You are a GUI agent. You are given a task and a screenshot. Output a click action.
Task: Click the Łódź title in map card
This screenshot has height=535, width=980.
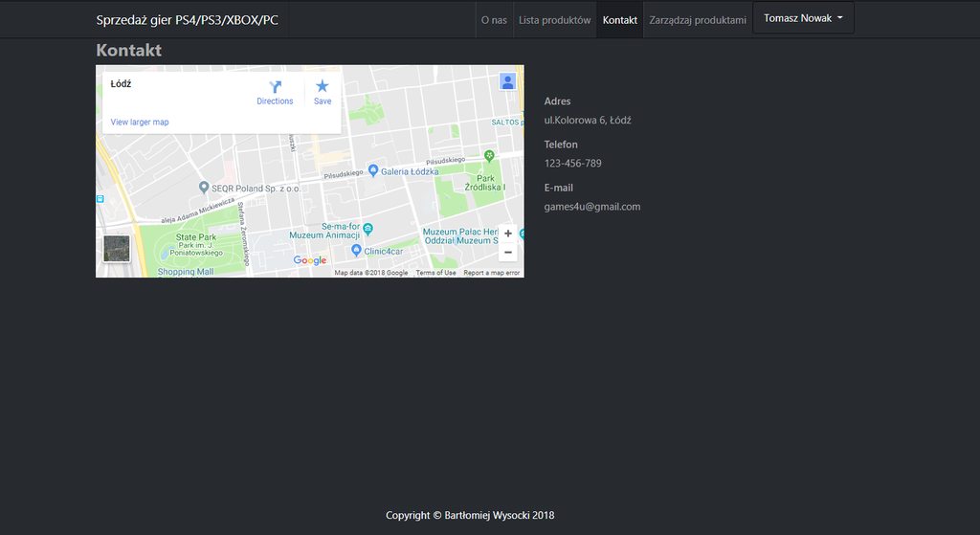point(121,84)
